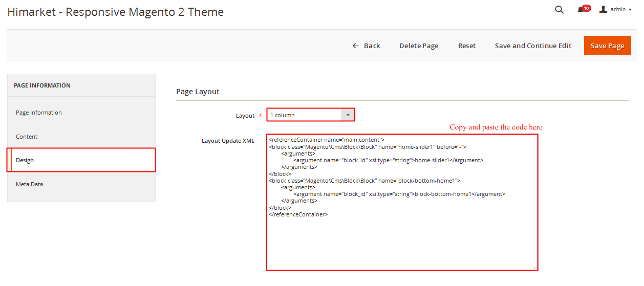Switch to the Page Information tab

point(39,113)
